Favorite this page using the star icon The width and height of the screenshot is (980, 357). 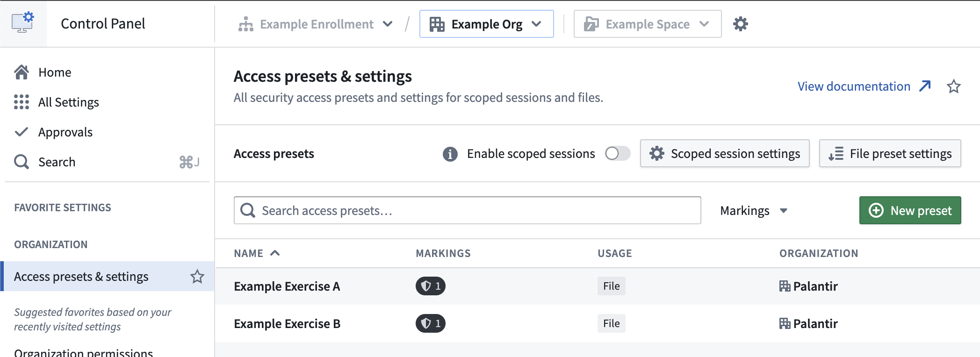(x=953, y=86)
